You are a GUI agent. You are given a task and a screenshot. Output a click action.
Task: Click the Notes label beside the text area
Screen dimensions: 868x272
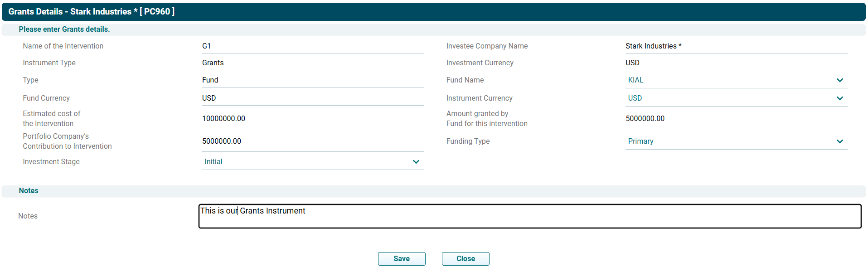[28, 216]
